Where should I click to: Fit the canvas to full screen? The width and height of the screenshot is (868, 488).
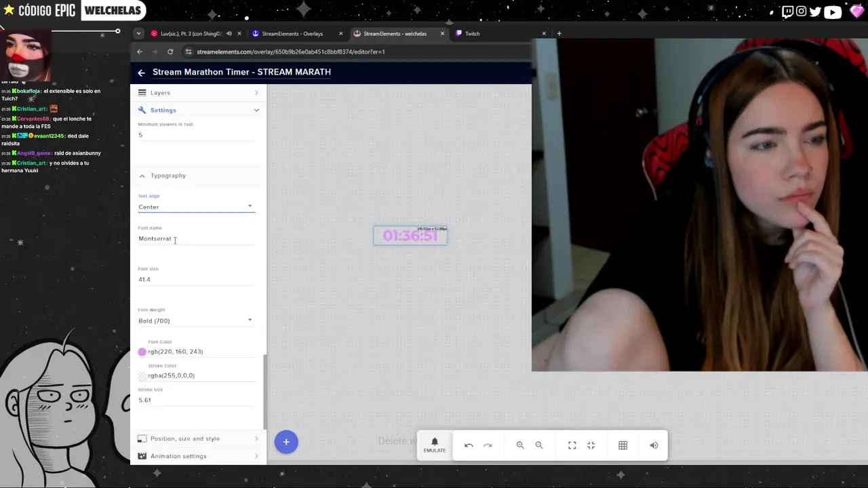pos(572,445)
